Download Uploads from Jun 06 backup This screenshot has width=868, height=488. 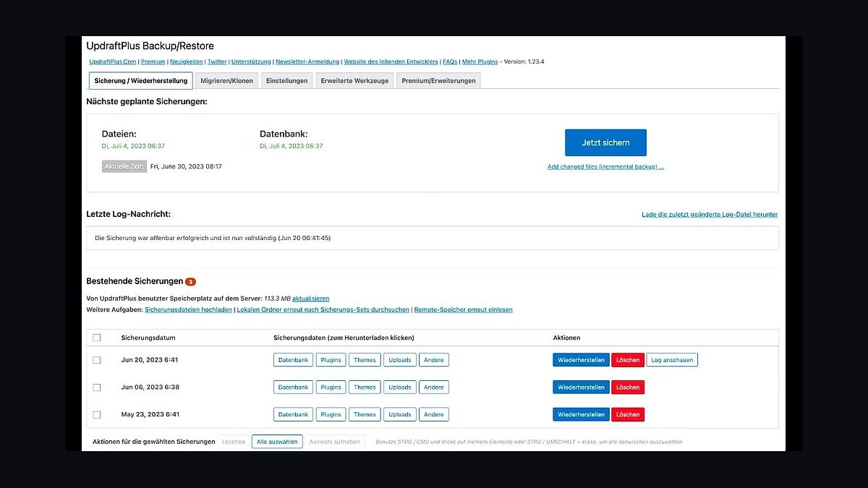pyautogui.click(x=400, y=387)
